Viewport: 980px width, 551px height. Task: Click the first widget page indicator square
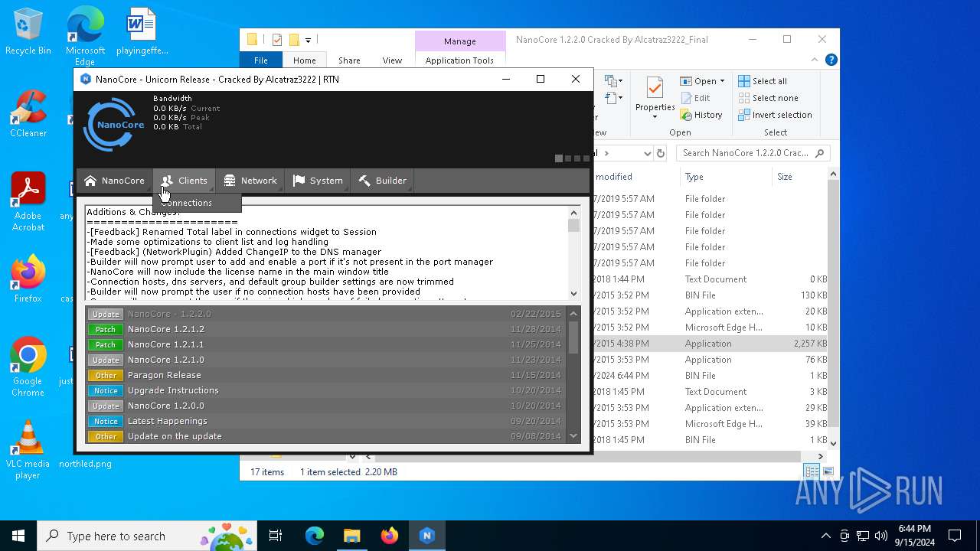pos(559,158)
